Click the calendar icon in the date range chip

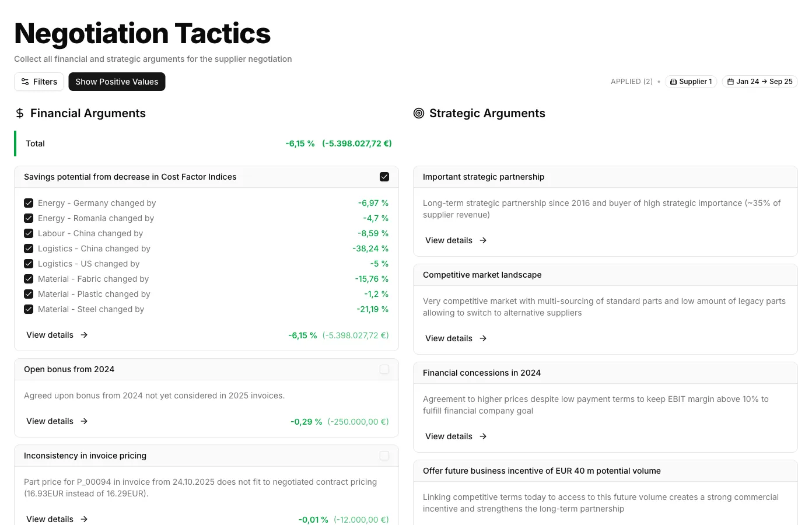(x=730, y=82)
